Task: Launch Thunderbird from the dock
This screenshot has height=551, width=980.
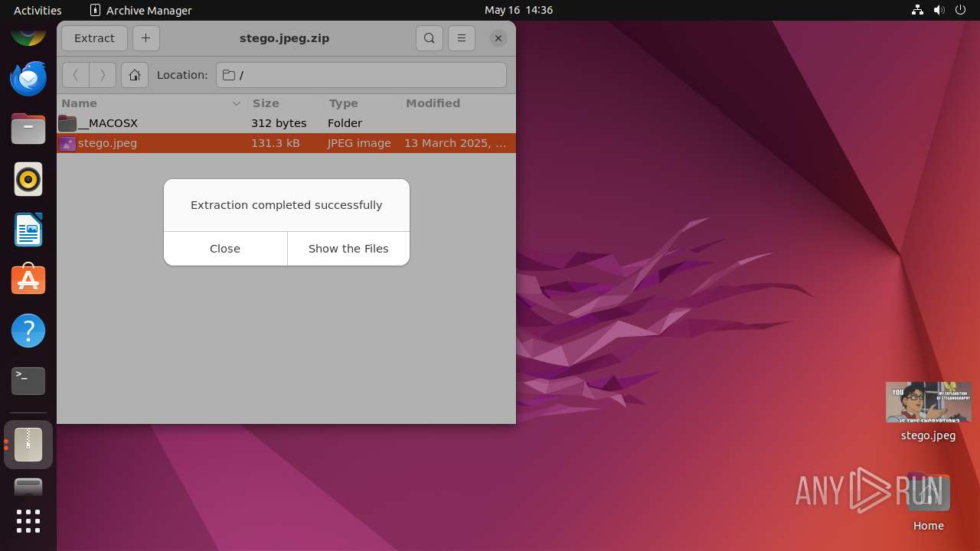Action: pyautogui.click(x=28, y=79)
